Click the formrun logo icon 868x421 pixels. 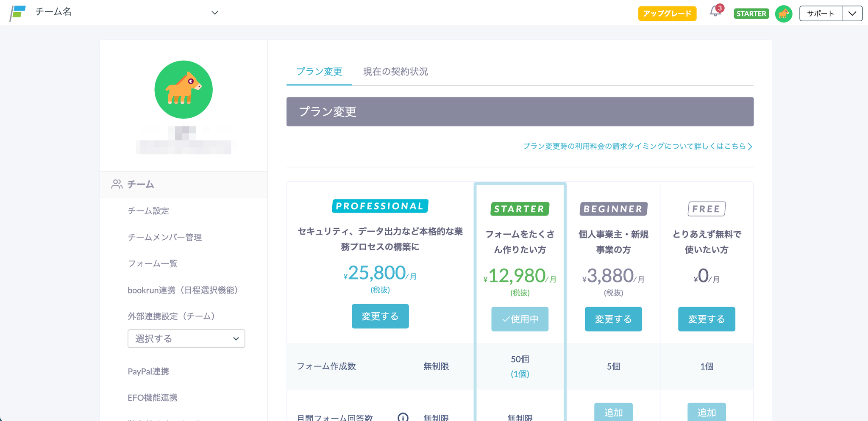click(18, 13)
